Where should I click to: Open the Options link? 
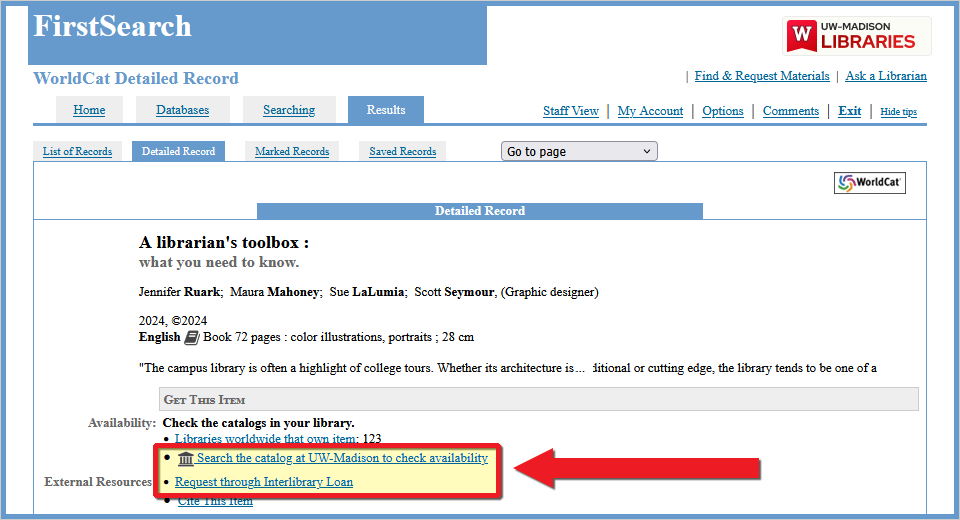(722, 111)
